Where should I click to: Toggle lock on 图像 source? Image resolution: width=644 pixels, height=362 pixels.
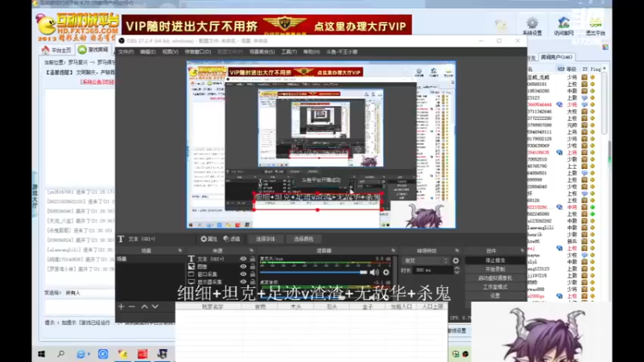(252, 266)
